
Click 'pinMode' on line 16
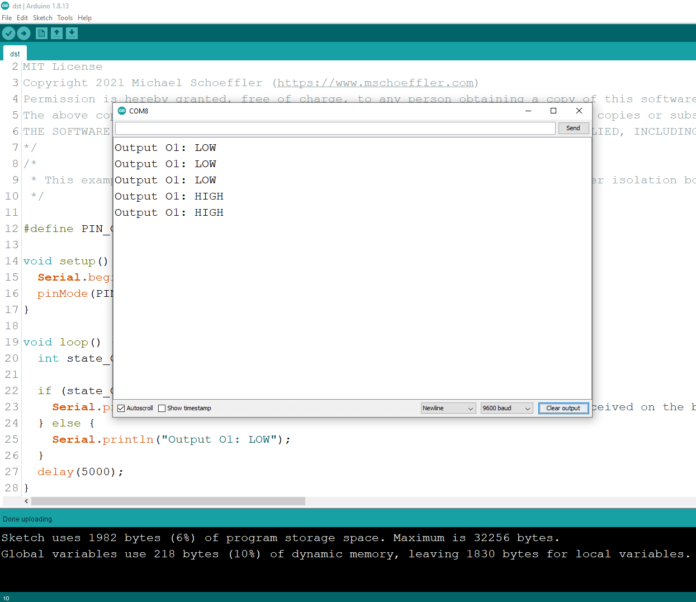pos(63,293)
